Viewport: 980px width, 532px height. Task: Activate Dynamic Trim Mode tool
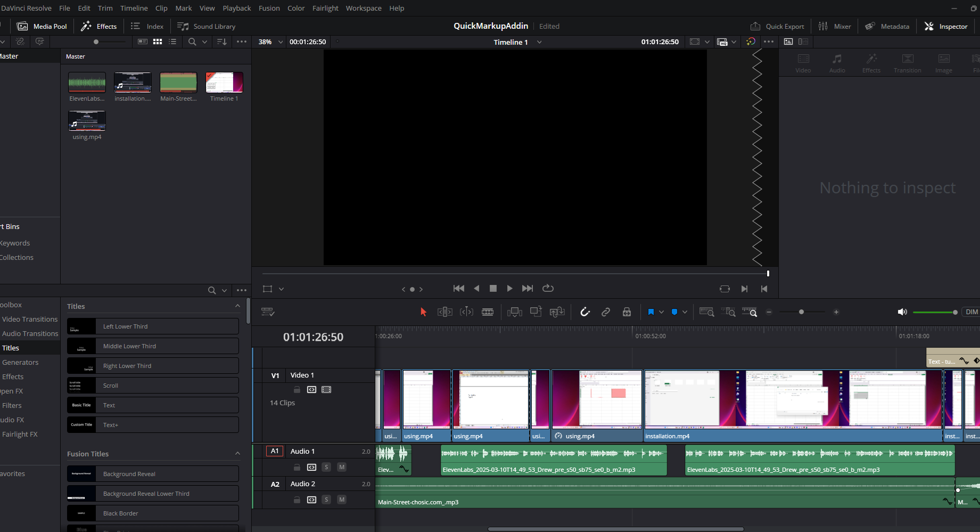(x=466, y=312)
